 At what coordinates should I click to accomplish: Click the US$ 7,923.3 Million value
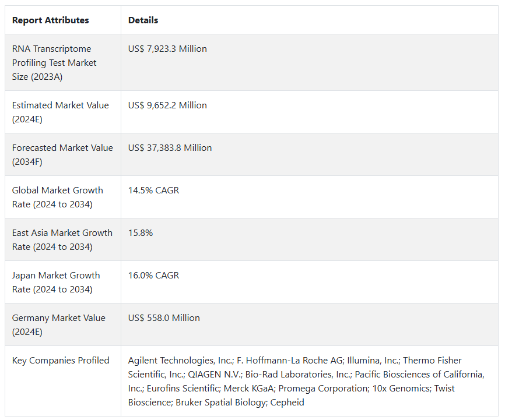click(167, 49)
